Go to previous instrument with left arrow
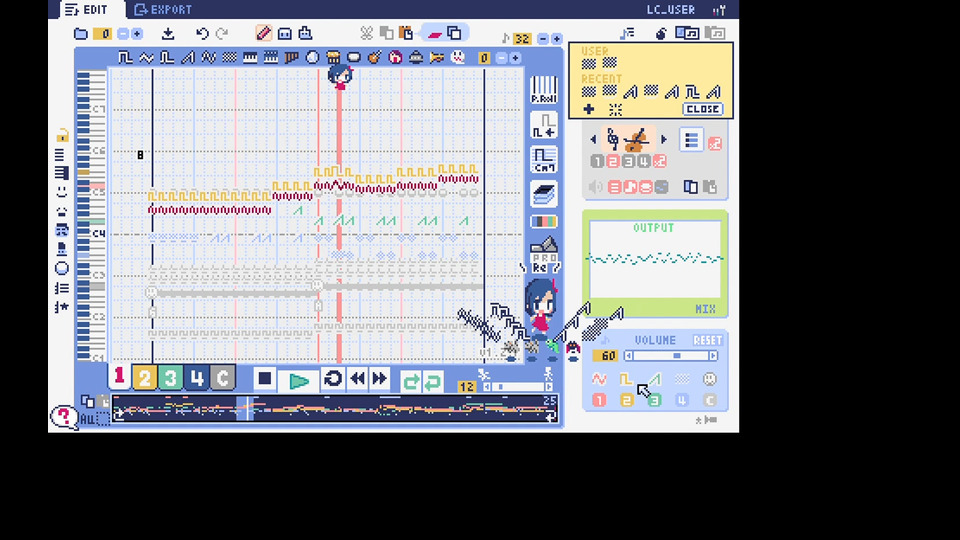 [593, 140]
